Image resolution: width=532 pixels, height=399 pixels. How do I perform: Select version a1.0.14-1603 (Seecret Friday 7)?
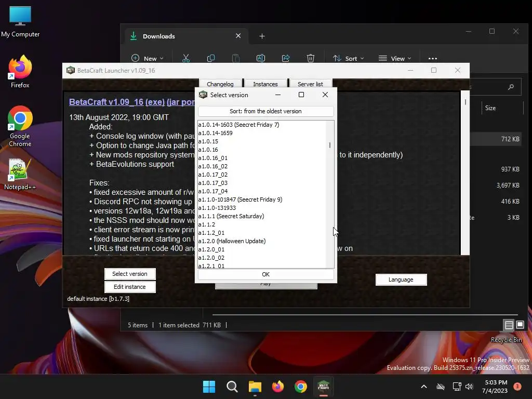click(262, 125)
